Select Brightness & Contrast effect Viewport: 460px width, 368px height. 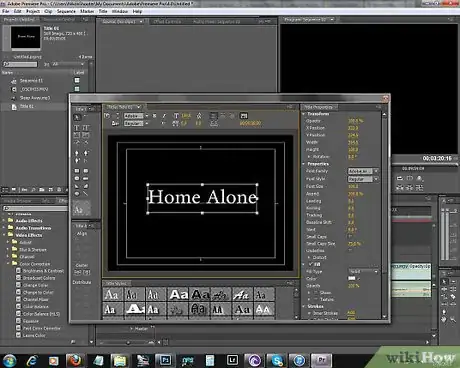[x=43, y=271]
